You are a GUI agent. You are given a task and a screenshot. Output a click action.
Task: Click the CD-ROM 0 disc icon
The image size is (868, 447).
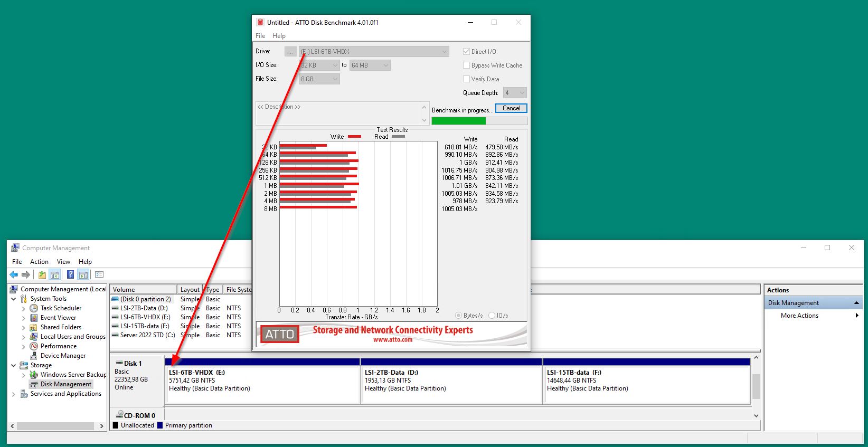119,415
